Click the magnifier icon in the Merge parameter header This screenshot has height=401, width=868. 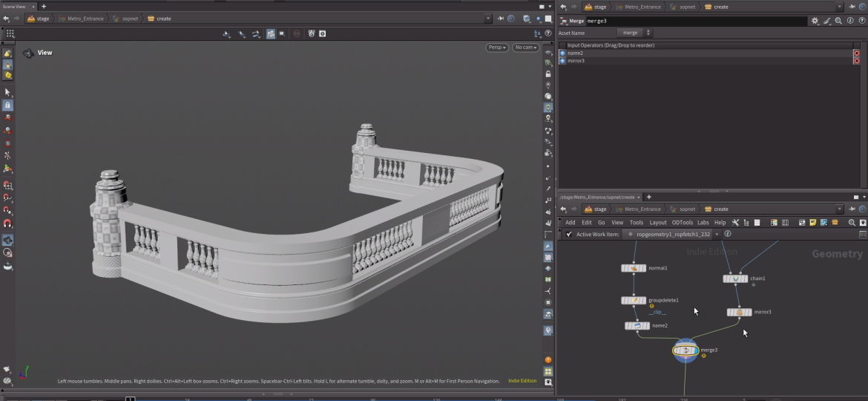tap(838, 22)
